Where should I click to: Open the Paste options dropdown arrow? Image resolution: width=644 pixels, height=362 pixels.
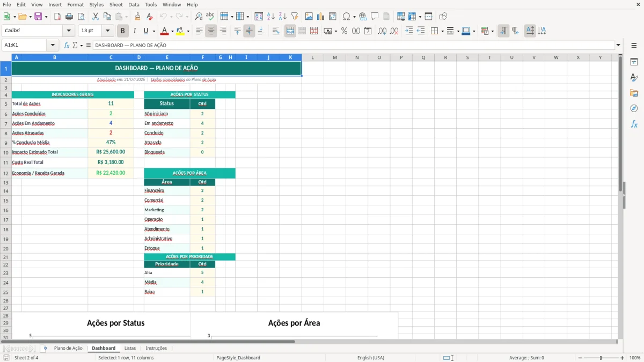pos(127,17)
